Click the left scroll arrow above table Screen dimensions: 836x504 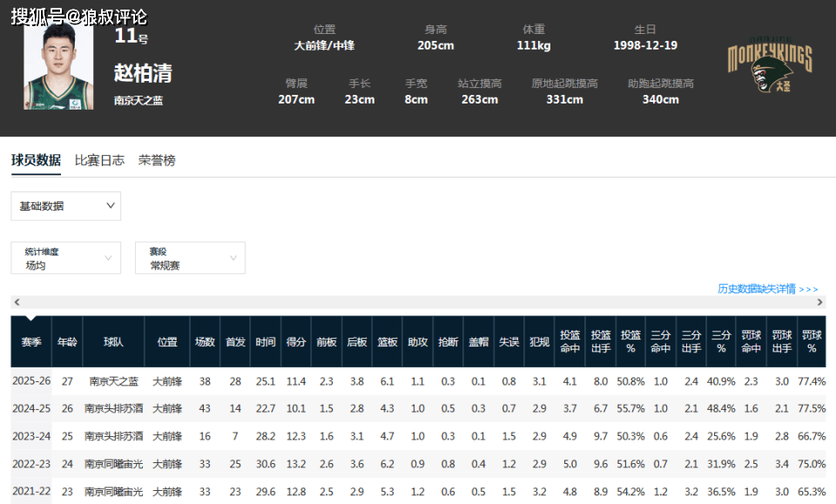17,302
